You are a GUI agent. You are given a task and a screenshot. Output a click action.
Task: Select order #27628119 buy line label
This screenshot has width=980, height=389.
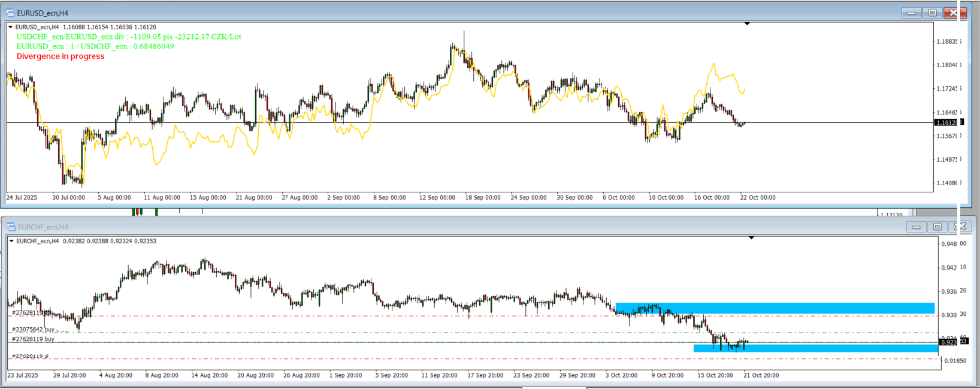33,339
